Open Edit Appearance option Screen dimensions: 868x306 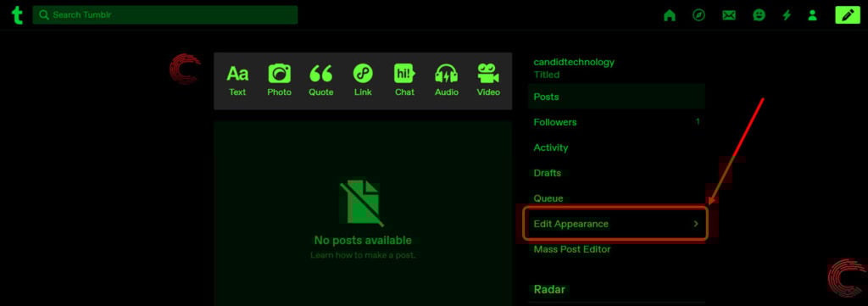click(x=615, y=224)
